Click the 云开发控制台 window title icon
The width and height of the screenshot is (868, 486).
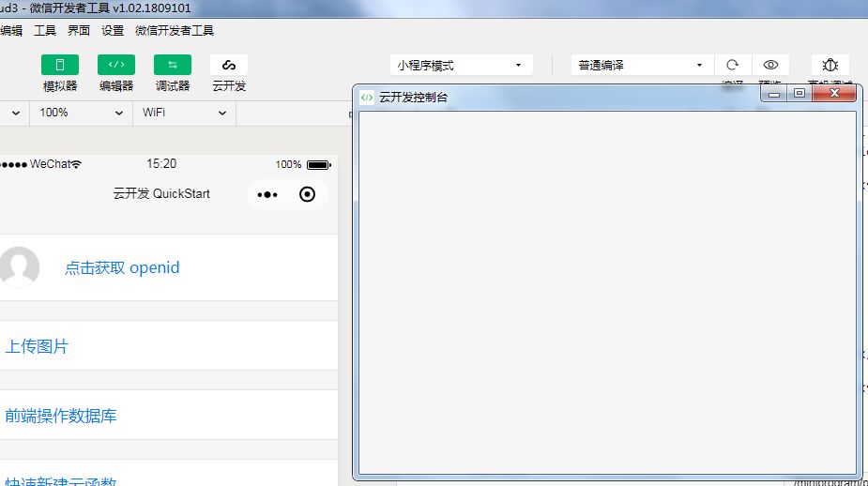point(367,98)
